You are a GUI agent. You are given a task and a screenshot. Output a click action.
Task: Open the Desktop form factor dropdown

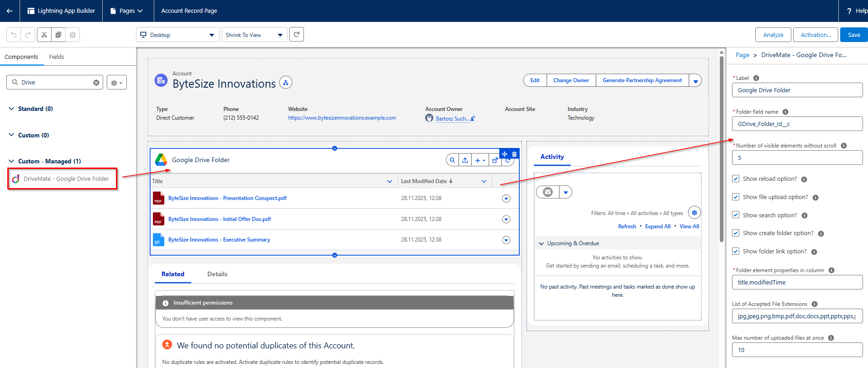[178, 35]
